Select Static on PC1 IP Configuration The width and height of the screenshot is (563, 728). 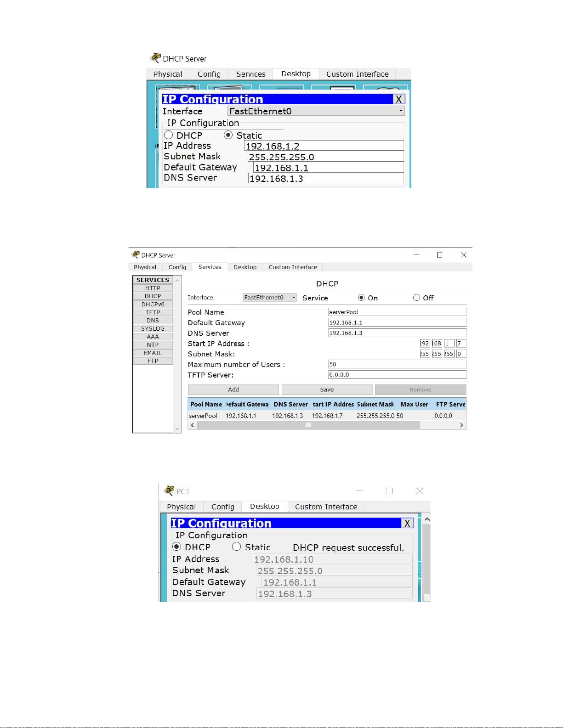[x=237, y=547]
